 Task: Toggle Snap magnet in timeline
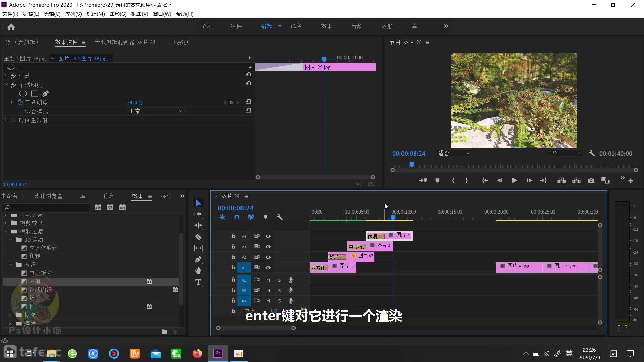tap(237, 217)
